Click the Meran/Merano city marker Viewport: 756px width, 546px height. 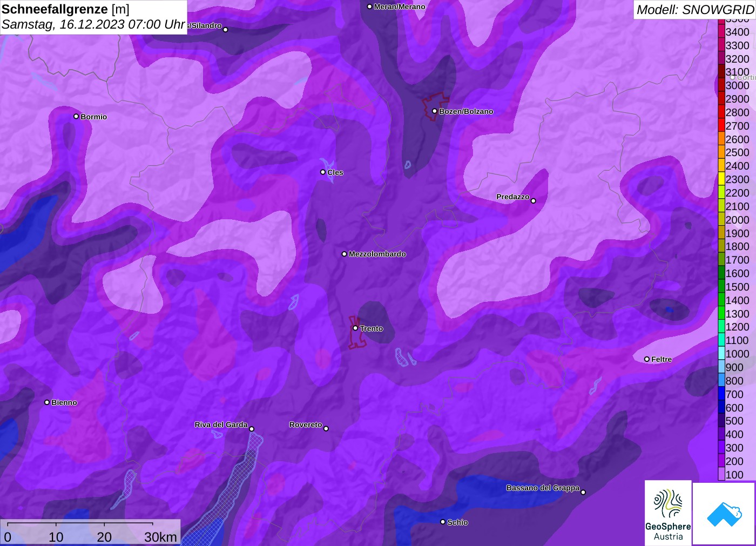coord(369,6)
